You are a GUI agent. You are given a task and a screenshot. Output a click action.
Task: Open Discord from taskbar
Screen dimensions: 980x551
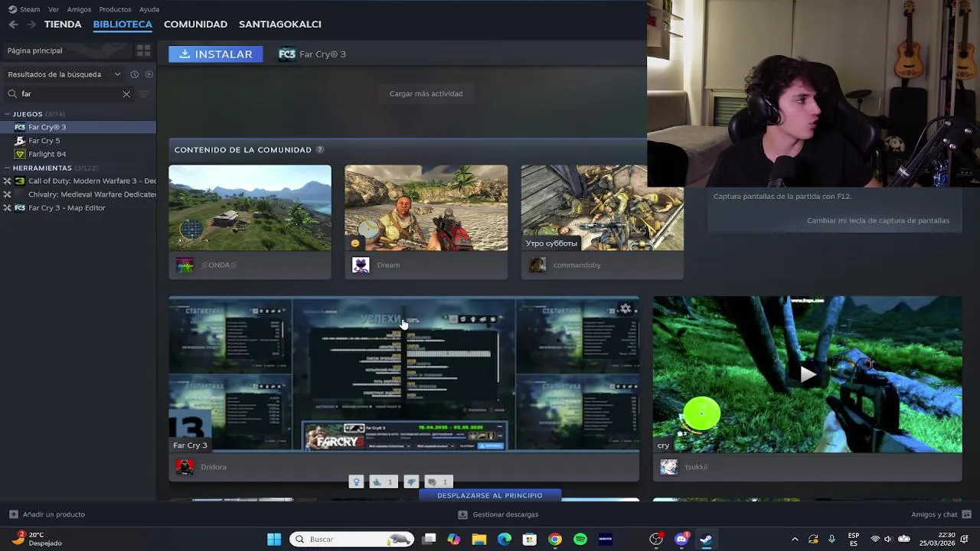(x=681, y=540)
